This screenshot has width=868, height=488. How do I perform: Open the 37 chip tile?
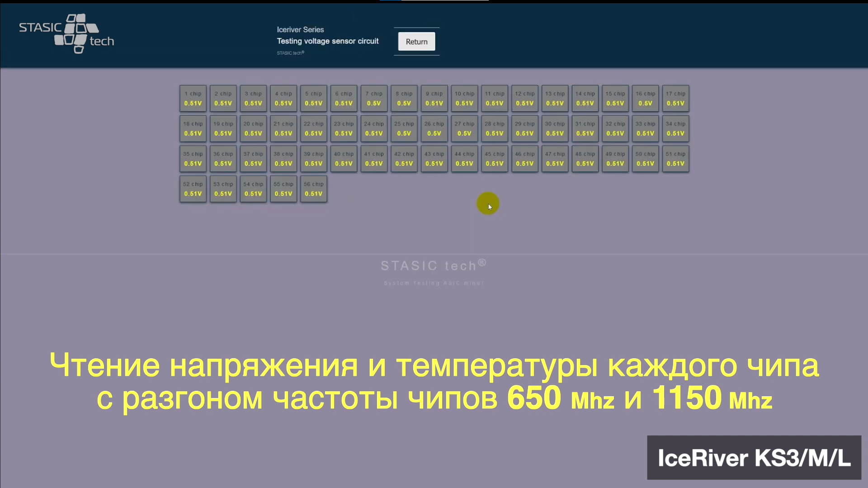tap(253, 159)
